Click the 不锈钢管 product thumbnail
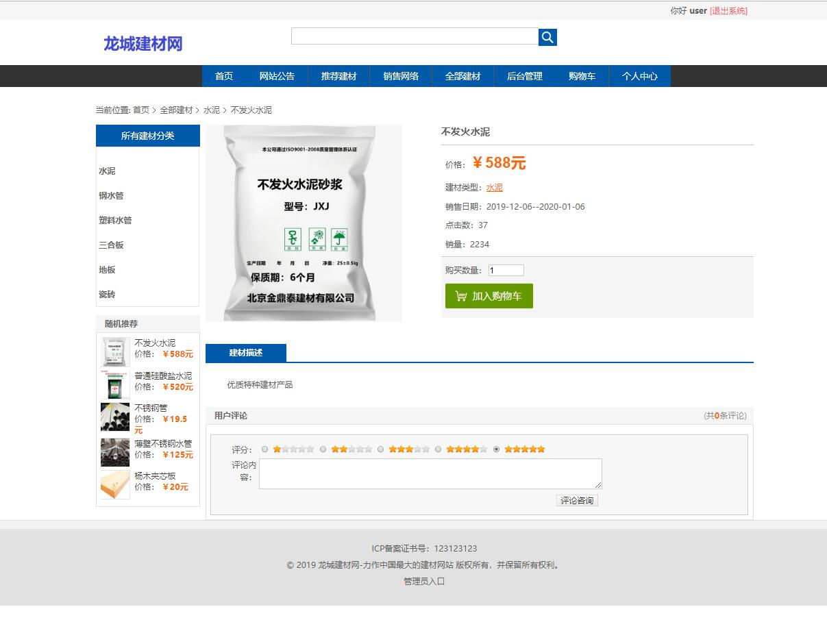The width and height of the screenshot is (827, 644). (114, 418)
